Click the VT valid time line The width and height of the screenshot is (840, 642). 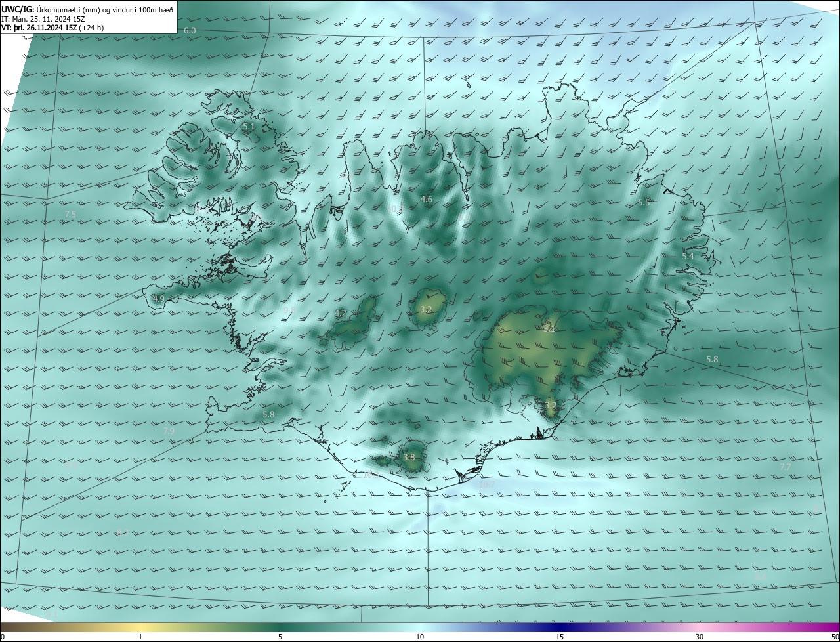[x=52, y=28]
